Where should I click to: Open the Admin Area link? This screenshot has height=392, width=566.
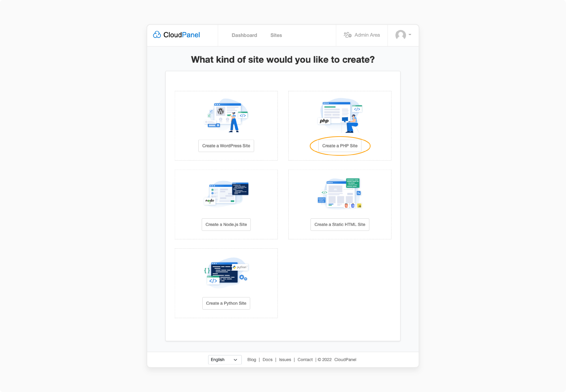[x=362, y=35]
